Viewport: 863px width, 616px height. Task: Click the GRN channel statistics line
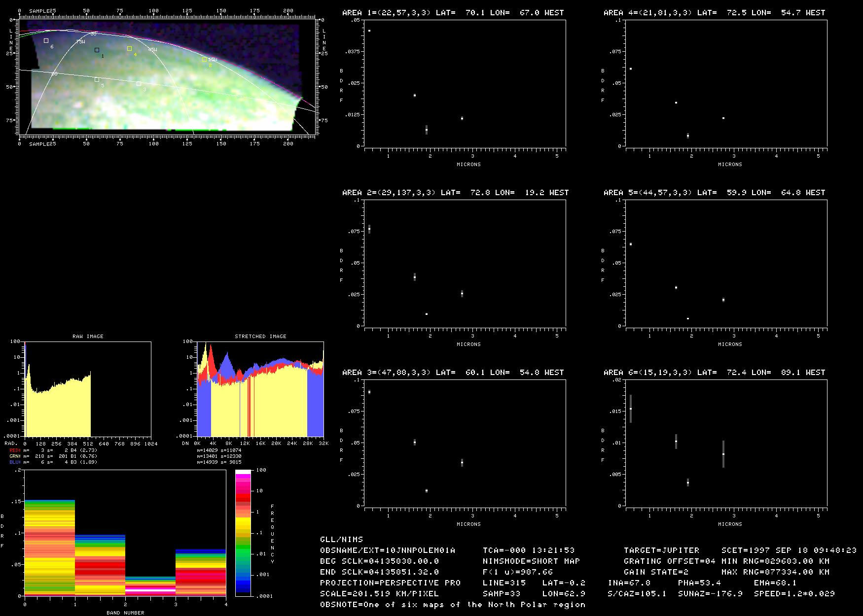[x=53, y=456]
